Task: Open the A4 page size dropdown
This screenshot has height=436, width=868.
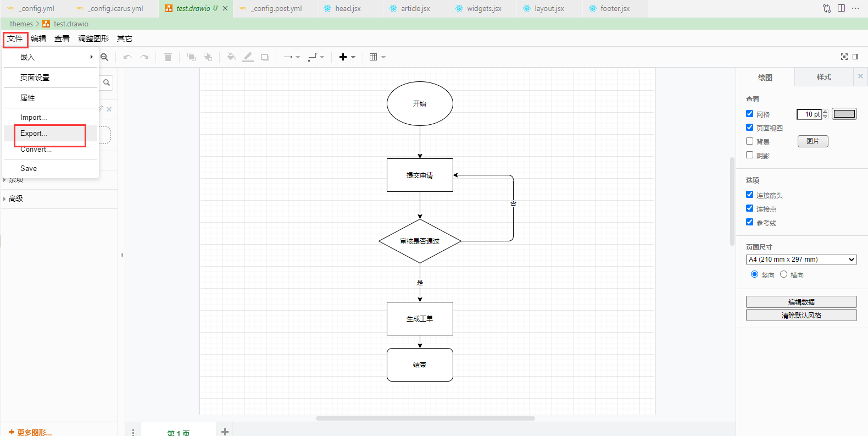Action: (802, 260)
